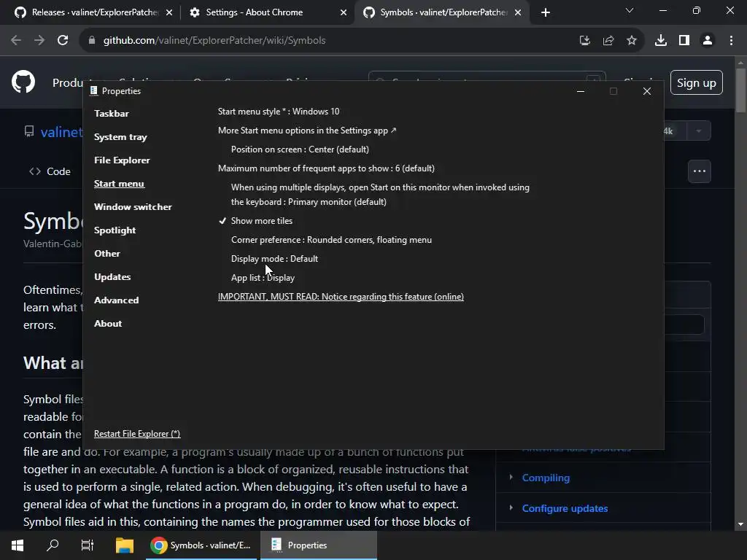Expand Compiling wiki sidebar entry

coord(511,477)
